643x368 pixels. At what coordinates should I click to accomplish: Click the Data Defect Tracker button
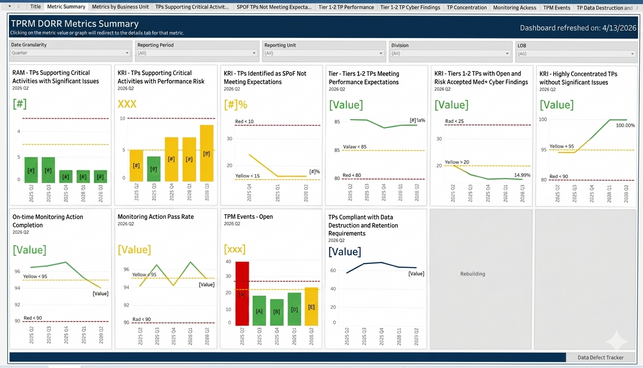[600, 357]
